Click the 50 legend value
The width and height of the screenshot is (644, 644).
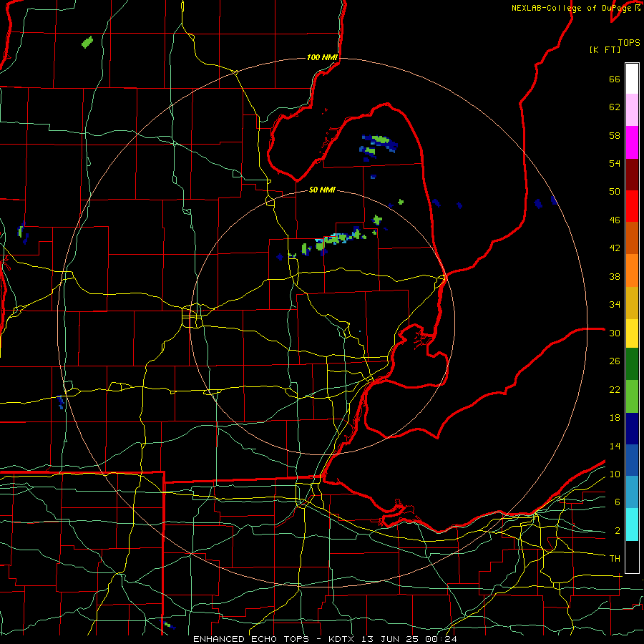tap(615, 192)
